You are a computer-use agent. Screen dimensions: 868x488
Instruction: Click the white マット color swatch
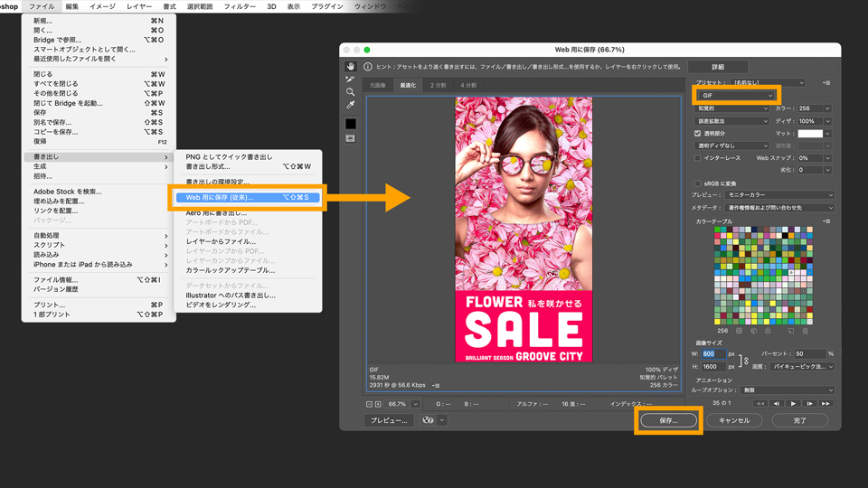pyautogui.click(x=810, y=134)
